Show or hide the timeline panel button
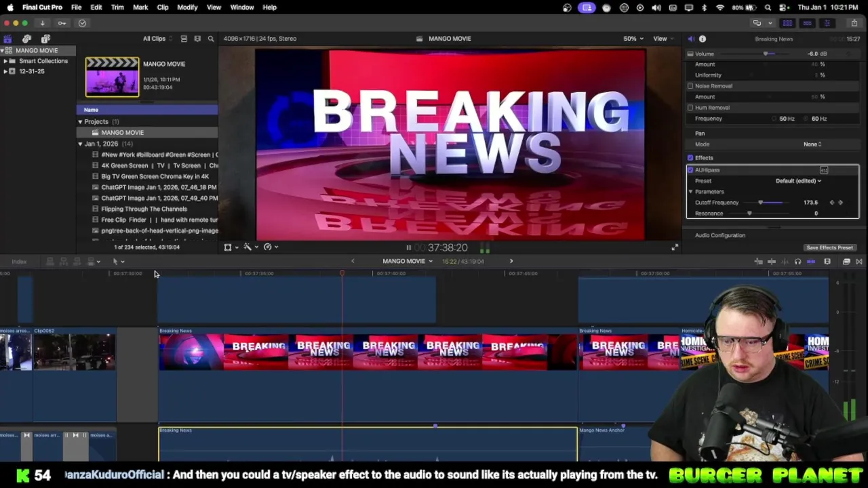The image size is (868, 488). click(x=807, y=23)
